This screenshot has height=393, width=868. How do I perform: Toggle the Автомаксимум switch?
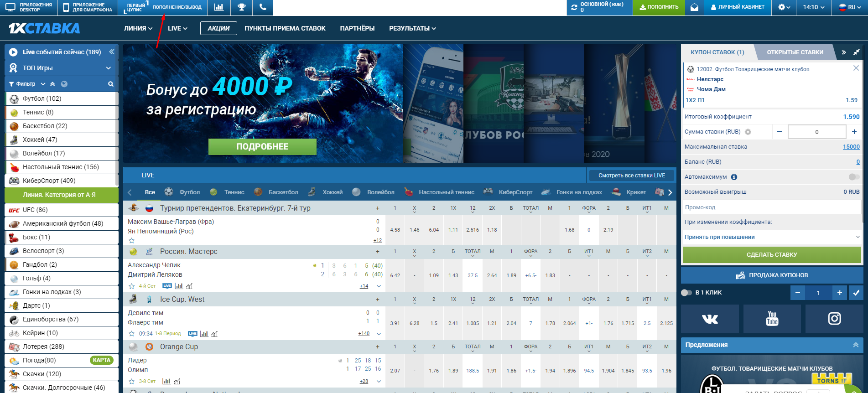click(x=853, y=177)
